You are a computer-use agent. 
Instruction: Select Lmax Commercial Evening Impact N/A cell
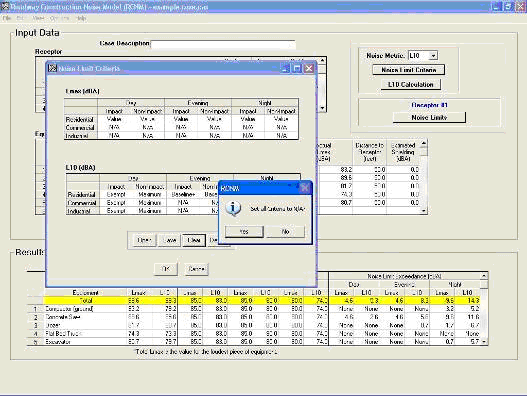181,127
